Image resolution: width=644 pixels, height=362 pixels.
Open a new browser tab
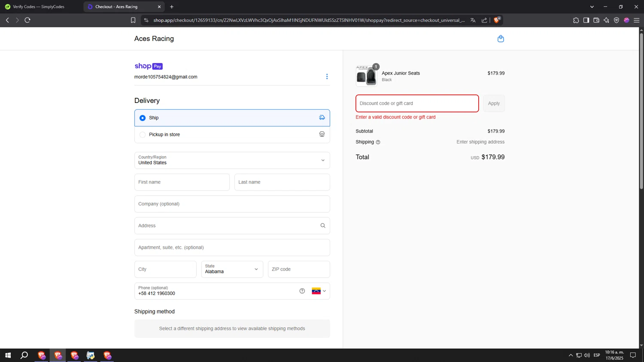[172, 7]
